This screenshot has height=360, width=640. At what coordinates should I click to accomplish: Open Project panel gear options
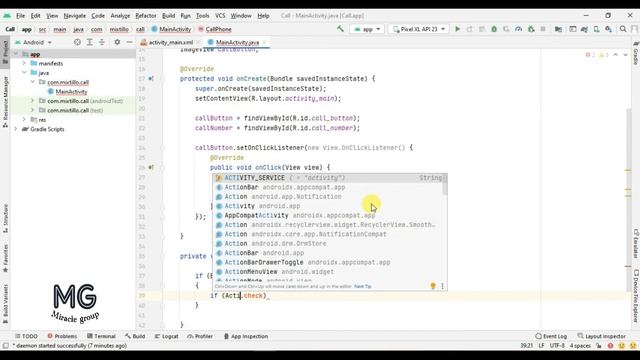pyautogui.click(x=117, y=42)
